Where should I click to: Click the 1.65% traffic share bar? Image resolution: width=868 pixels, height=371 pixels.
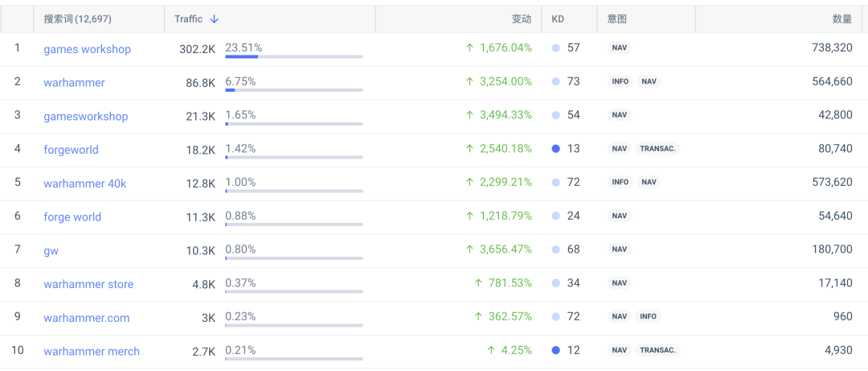(294, 124)
